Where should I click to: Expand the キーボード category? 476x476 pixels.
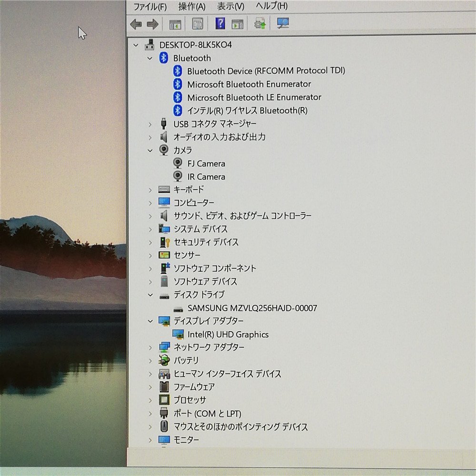(x=150, y=190)
